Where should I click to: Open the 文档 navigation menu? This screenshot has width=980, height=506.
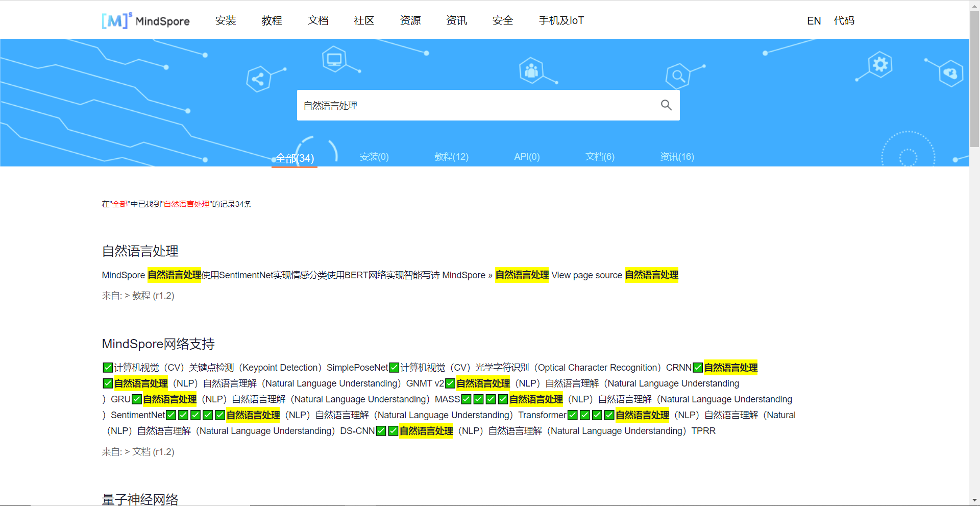tap(318, 20)
